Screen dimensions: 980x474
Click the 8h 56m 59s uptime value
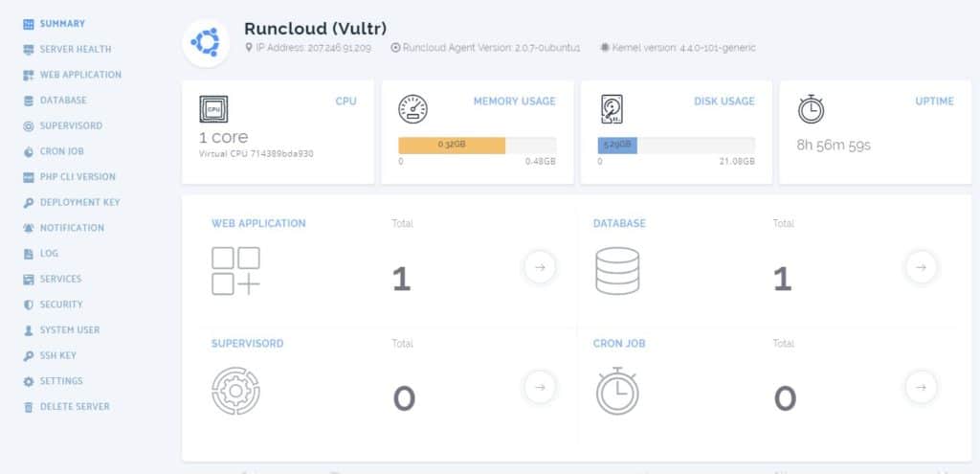[834, 146]
